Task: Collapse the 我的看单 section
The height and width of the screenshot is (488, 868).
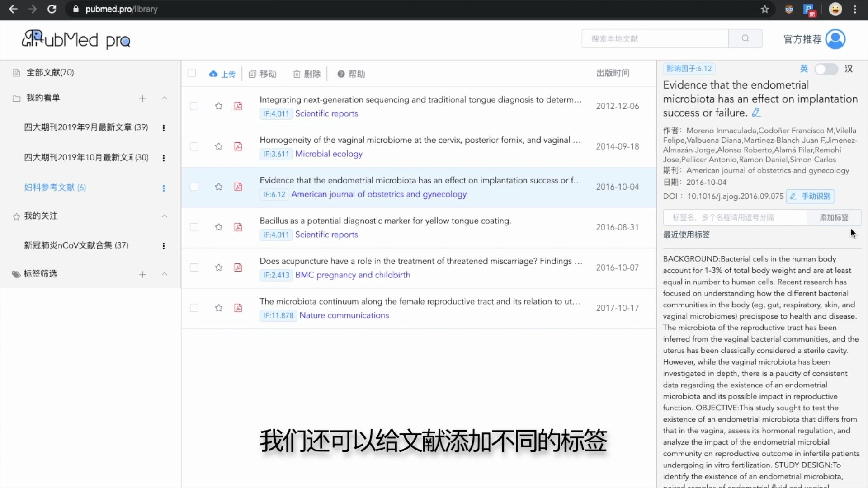Action: pyautogui.click(x=165, y=98)
